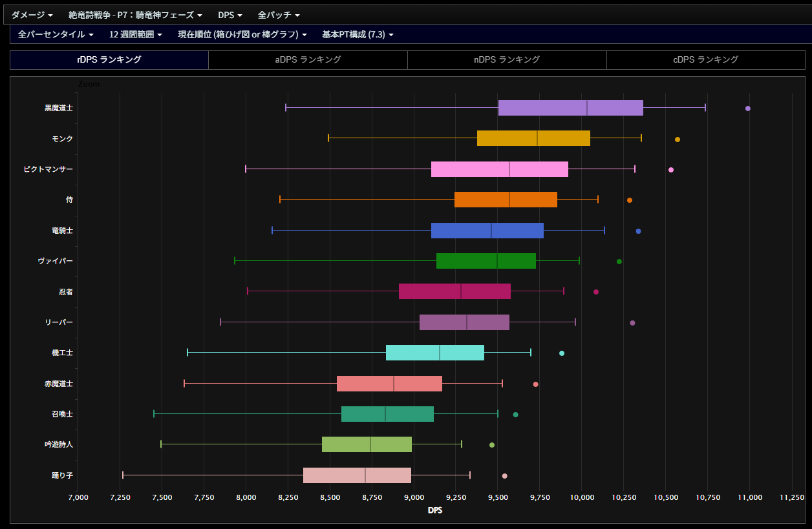This screenshot has width=812, height=529.
Task: Click the yellow モンク box plot bar
Action: coord(533,138)
